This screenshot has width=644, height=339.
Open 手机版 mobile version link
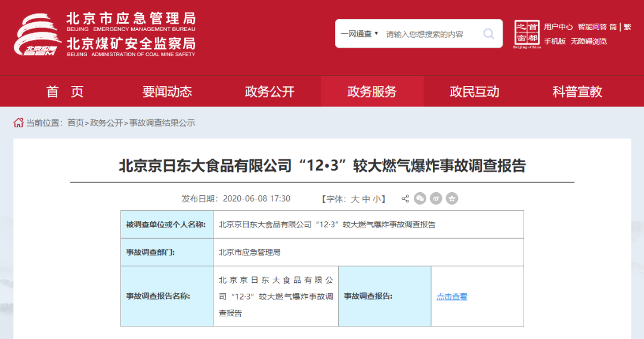point(555,41)
